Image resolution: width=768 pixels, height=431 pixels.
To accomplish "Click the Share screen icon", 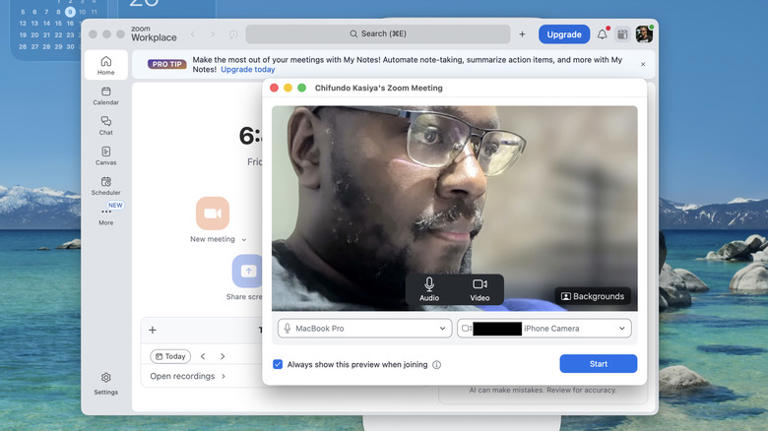I will click(x=247, y=271).
